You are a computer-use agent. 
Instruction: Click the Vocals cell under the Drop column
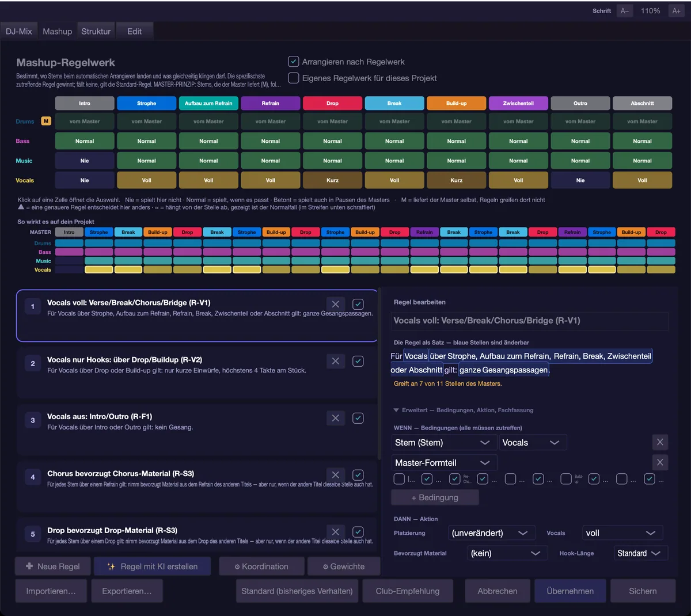[332, 180]
